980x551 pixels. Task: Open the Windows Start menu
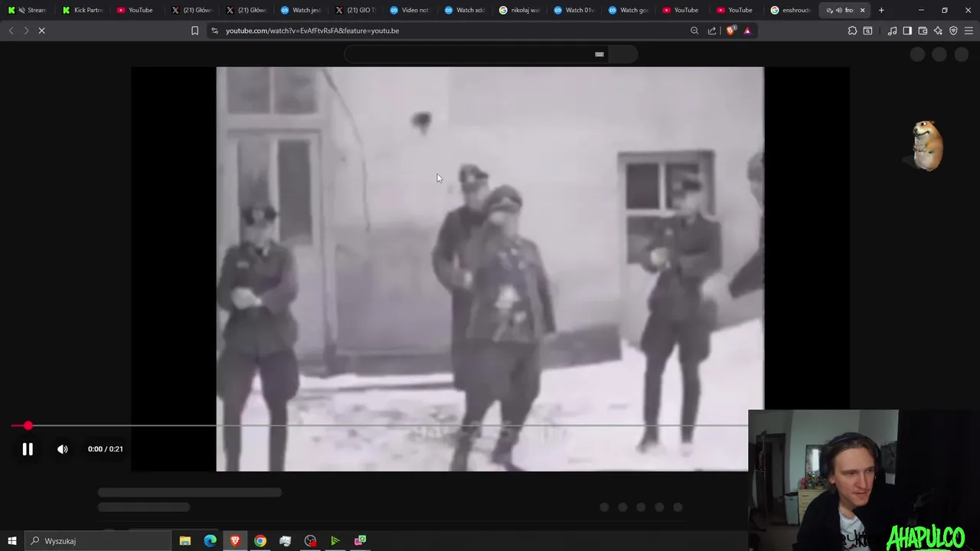click(11, 541)
